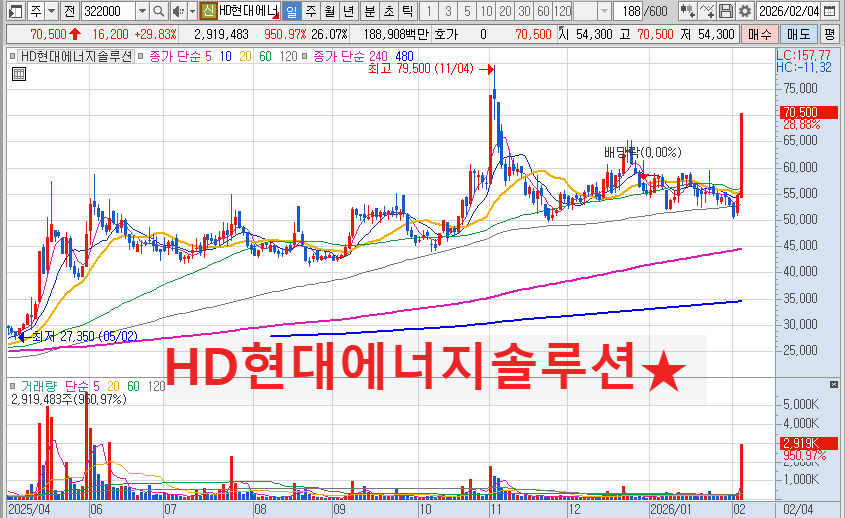Click the 평 button
The height and width of the screenshot is (518, 845).
click(830, 34)
